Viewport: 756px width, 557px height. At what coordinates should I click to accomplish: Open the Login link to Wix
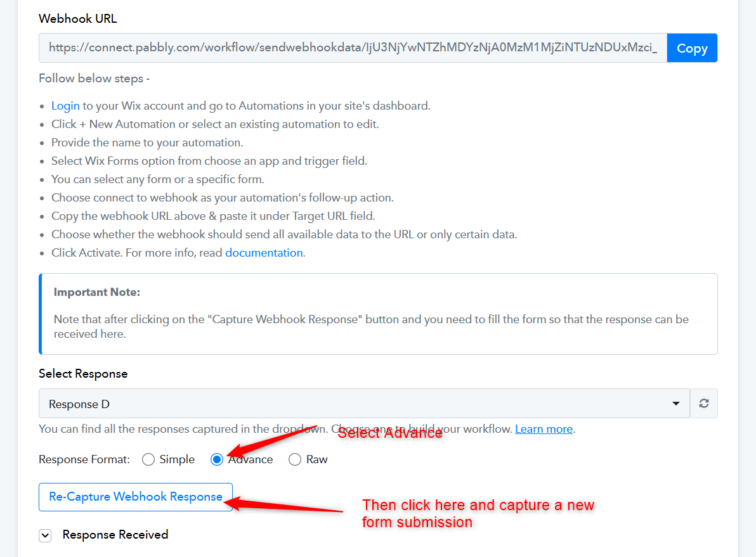click(x=65, y=106)
